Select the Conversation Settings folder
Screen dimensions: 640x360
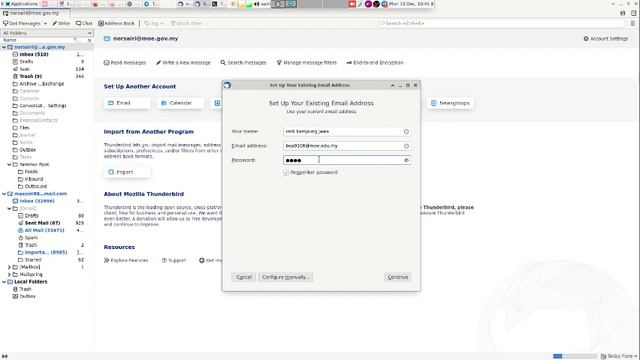[42, 106]
